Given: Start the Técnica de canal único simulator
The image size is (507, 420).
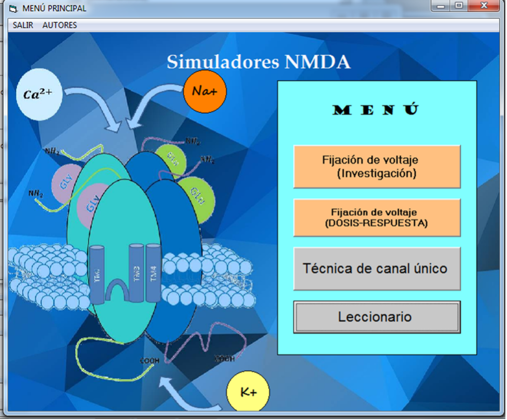Looking at the screenshot, I should click(377, 268).
